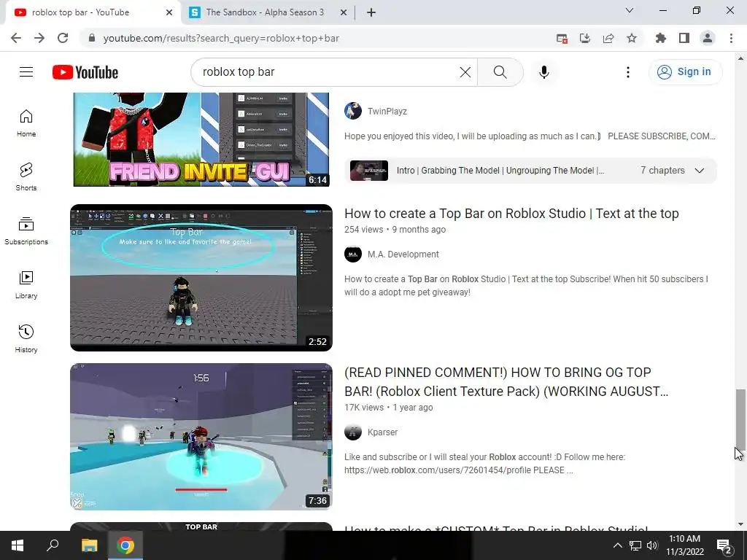
Task: Close The Sandbox tab
Action: pos(344,13)
